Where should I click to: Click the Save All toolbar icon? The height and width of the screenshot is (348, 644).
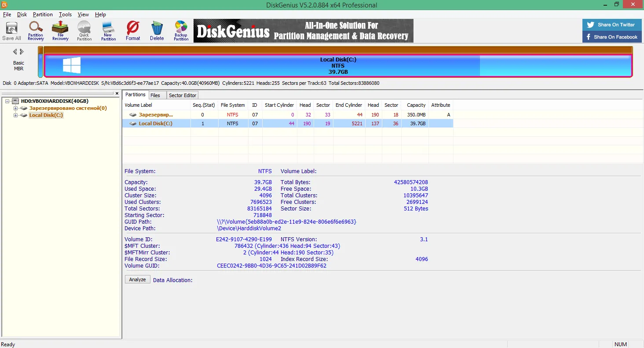[x=11, y=31]
